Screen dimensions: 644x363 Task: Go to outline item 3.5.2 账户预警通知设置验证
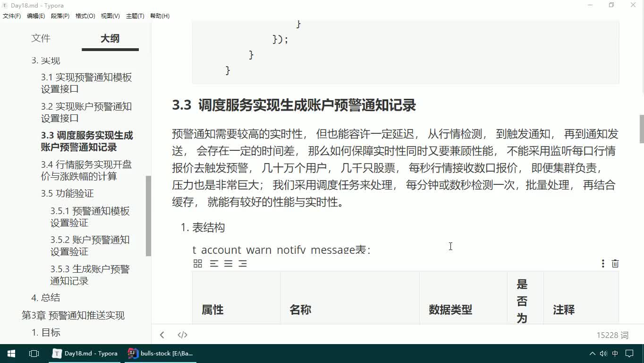point(90,246)
